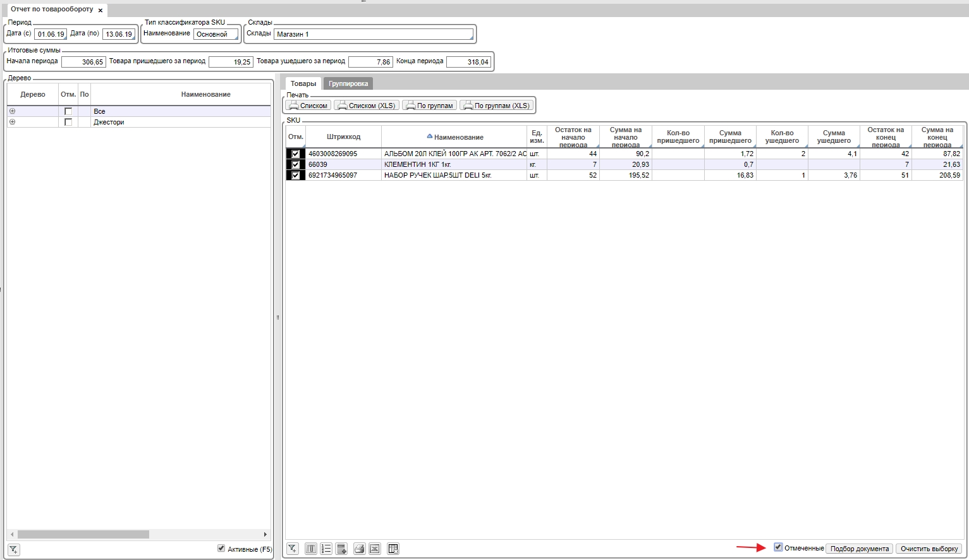969x560 pixels.
Task: Click the calculator icon below SKU table
Action: (x=341, y=549)
